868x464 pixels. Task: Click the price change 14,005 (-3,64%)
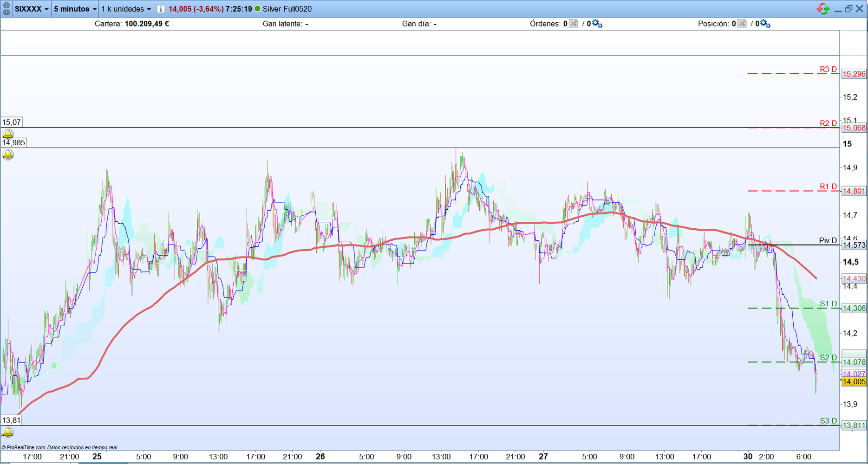pos(196,9)
